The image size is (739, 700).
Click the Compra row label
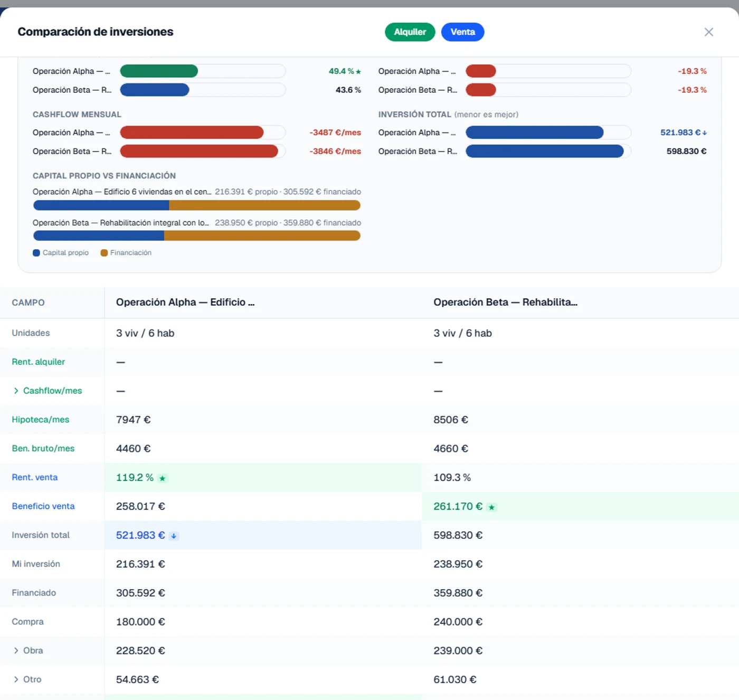point(27,622)
